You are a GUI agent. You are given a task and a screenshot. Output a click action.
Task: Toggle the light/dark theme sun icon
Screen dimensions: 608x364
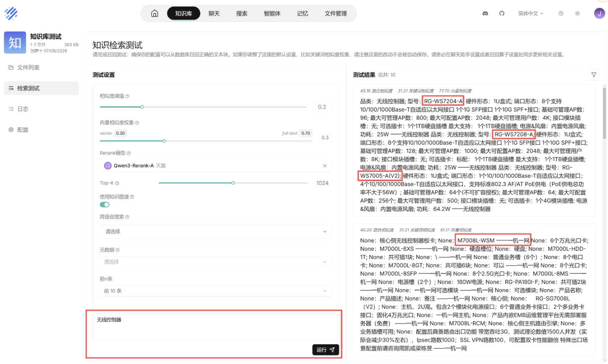pos(577,13)
